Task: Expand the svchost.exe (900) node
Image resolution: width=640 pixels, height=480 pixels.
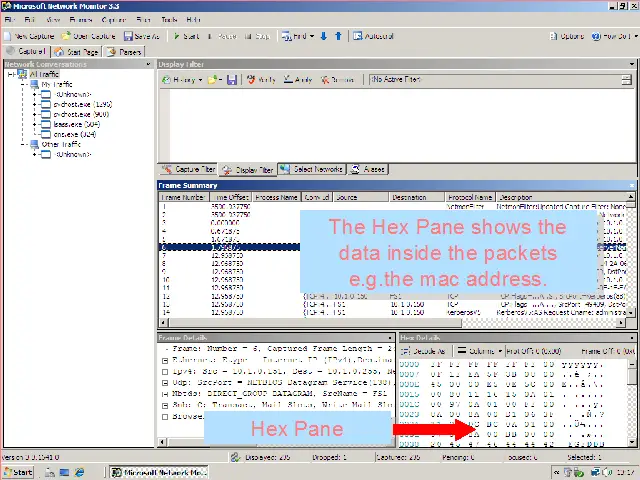Action: click(35, 115)
